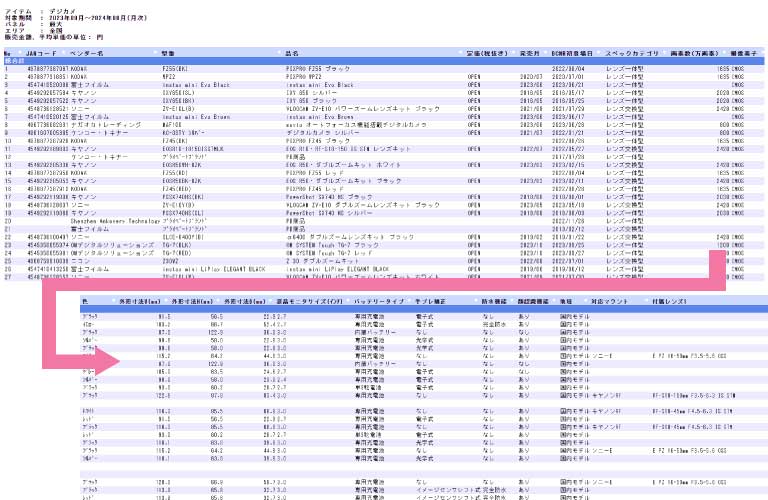
Task: Select the アイテム デジカメ header line
Action: click(x=40, y=11)
